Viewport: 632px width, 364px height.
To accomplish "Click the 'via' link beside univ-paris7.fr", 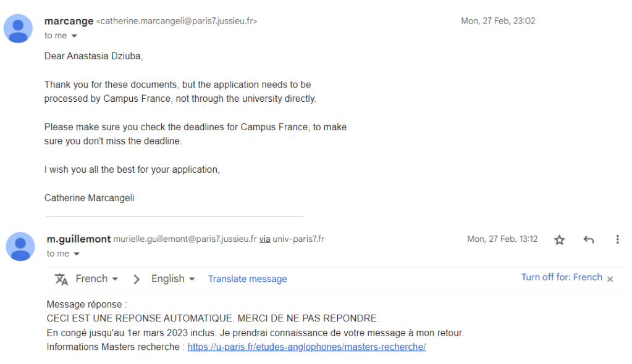I will (x=264, y=239).
